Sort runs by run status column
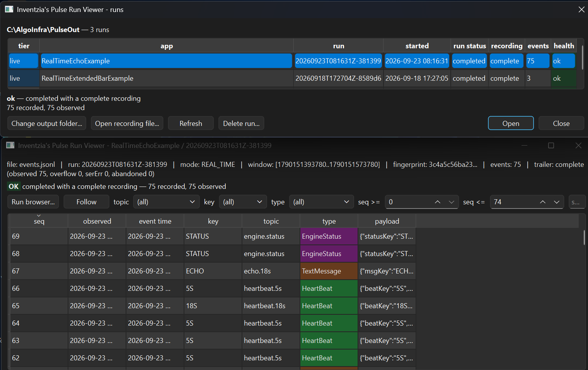 470,46
